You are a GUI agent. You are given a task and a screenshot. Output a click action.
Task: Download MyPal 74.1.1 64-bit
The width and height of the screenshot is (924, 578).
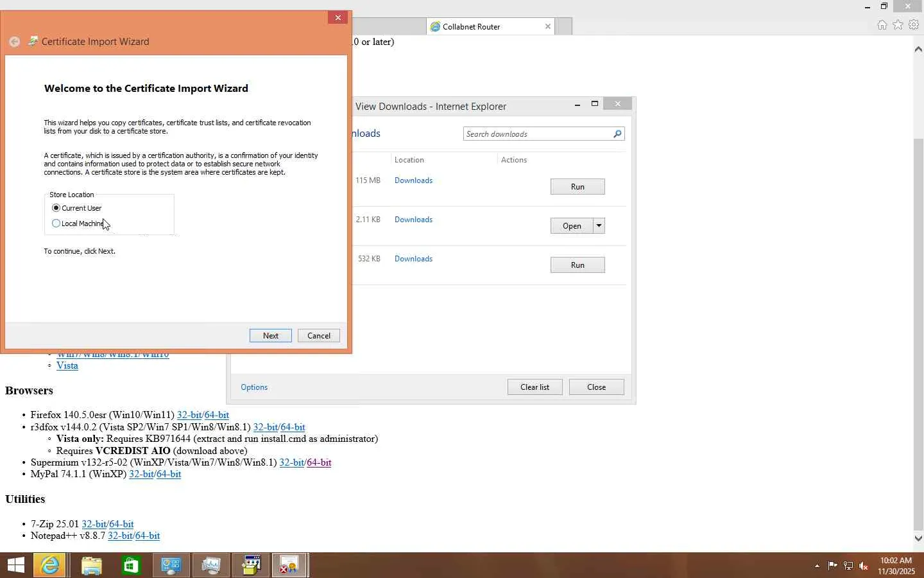pos(169,474)
